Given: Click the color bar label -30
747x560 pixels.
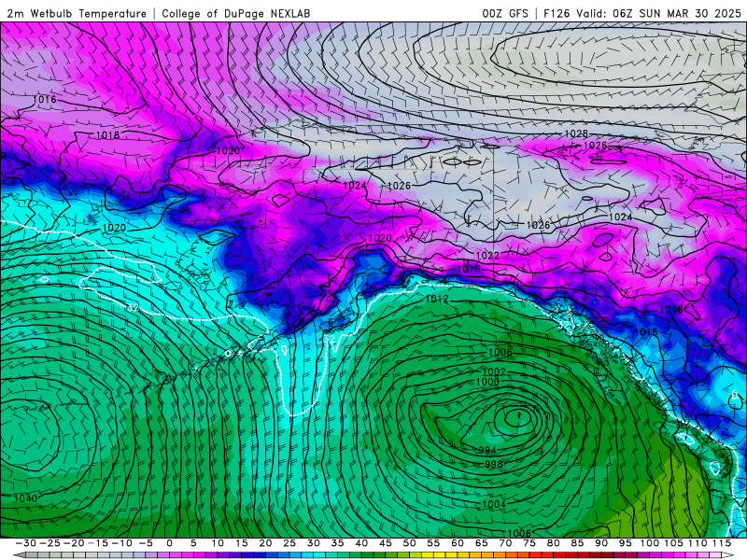Looking at the screenshot, I should point(26,543).
